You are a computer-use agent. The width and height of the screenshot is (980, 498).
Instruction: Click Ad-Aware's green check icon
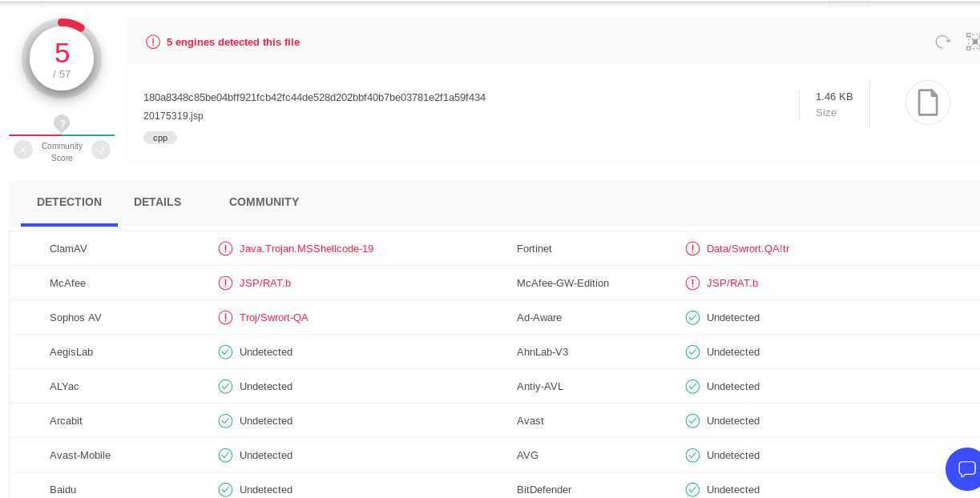coord(692,318)
